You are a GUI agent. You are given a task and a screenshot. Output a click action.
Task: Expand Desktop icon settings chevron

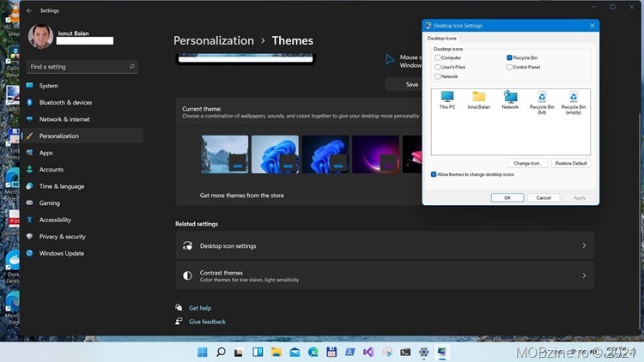(584, 245)
